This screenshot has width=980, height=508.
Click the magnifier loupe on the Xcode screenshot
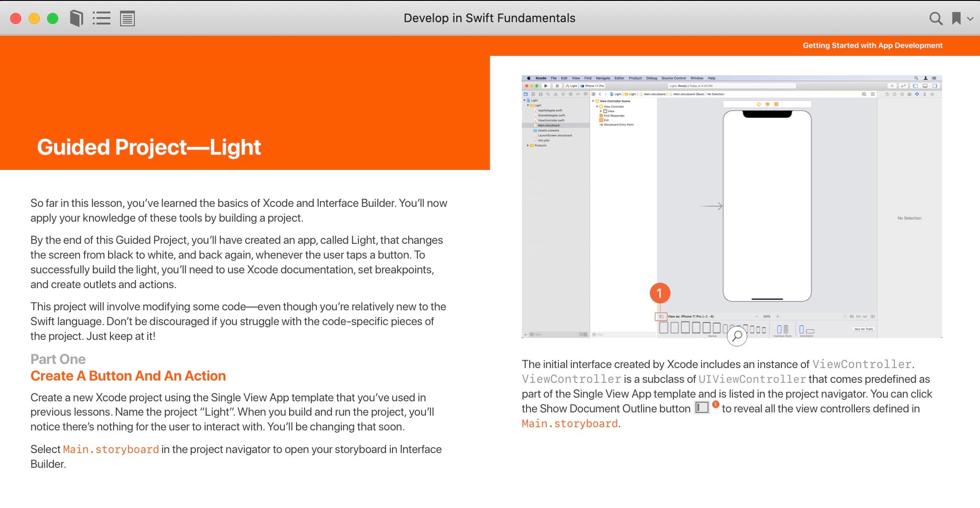pos(736,337)
